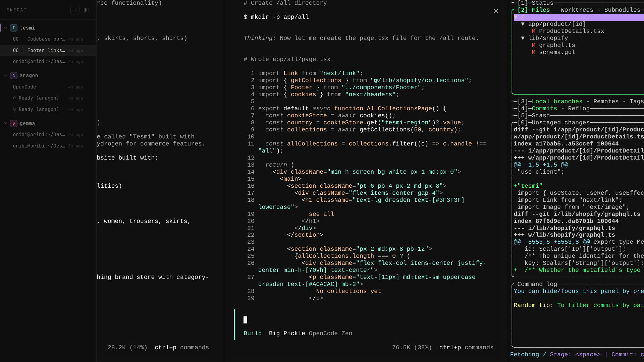The image size is (644, 362).
Task: Switch to the Status panel in lazygit
Action: 542,3
